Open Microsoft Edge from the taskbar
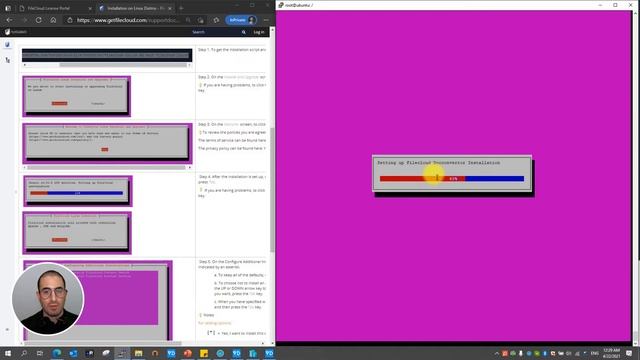Viewport: 640px width, 360px height. (57, 353)
